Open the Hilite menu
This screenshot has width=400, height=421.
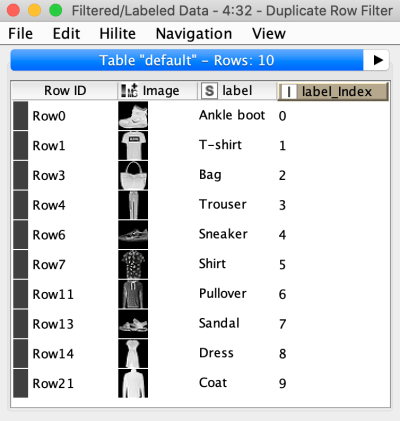[x=117, y=33]
